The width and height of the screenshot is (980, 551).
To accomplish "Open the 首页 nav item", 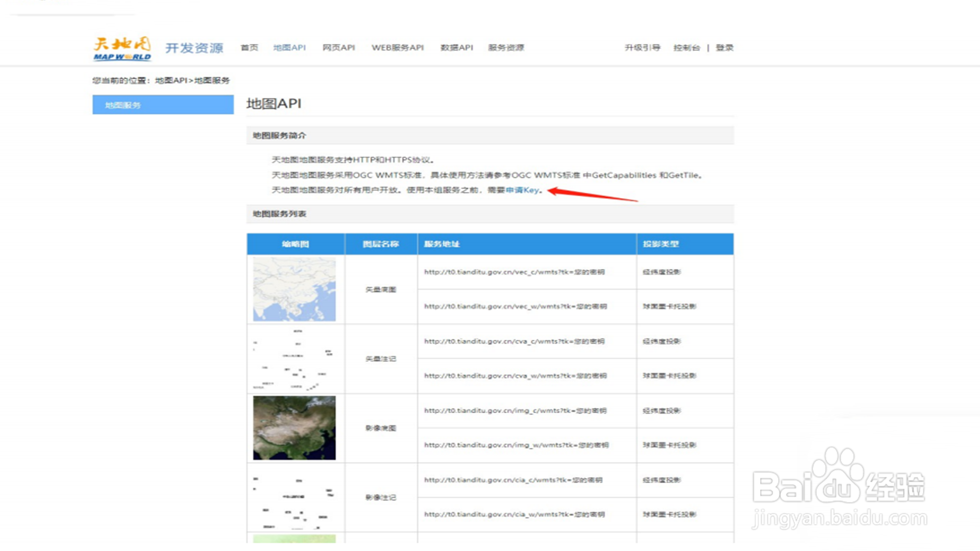I will tap(250, 47).
